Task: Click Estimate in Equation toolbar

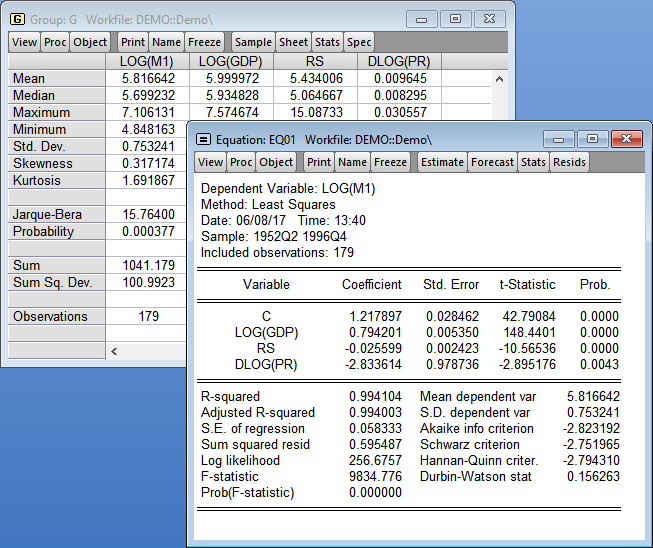Action: pyautogui.click(x=442, y=162)
